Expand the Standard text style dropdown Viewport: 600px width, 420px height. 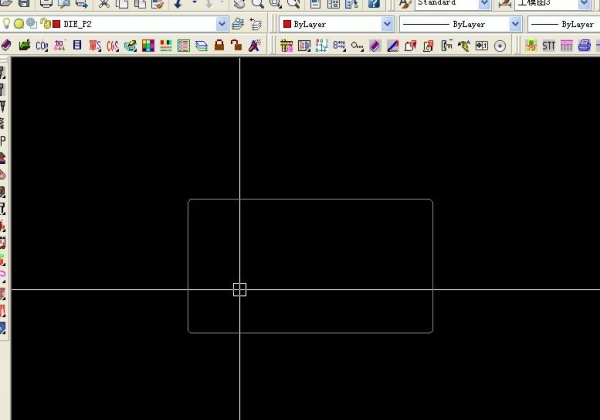[484, 3]
